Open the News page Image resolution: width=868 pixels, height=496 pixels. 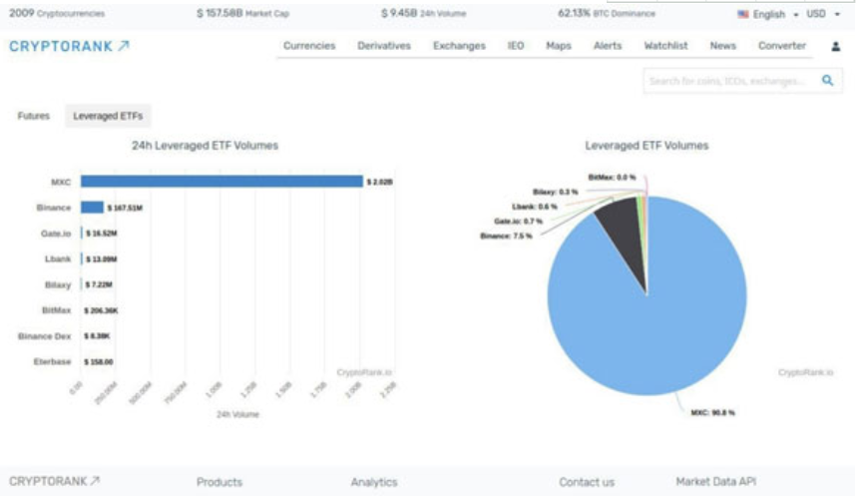(x=723, y=45)
